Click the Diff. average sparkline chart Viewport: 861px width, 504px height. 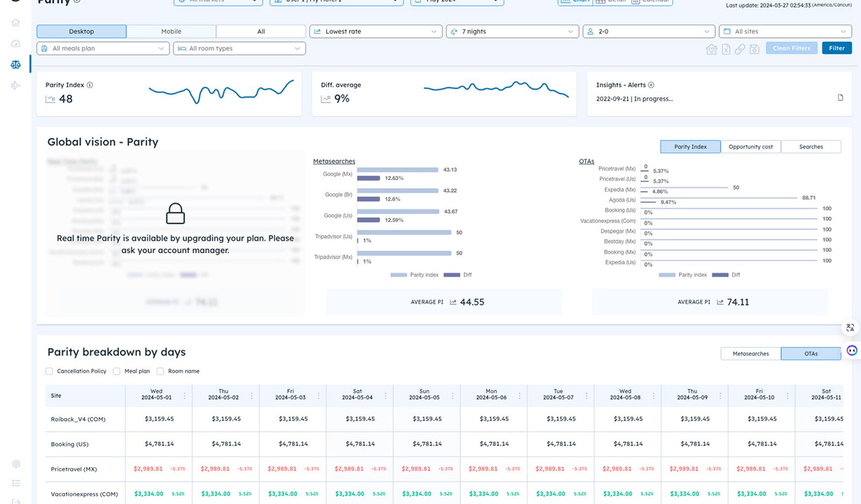pyautogui.click(x=496, y=89)
